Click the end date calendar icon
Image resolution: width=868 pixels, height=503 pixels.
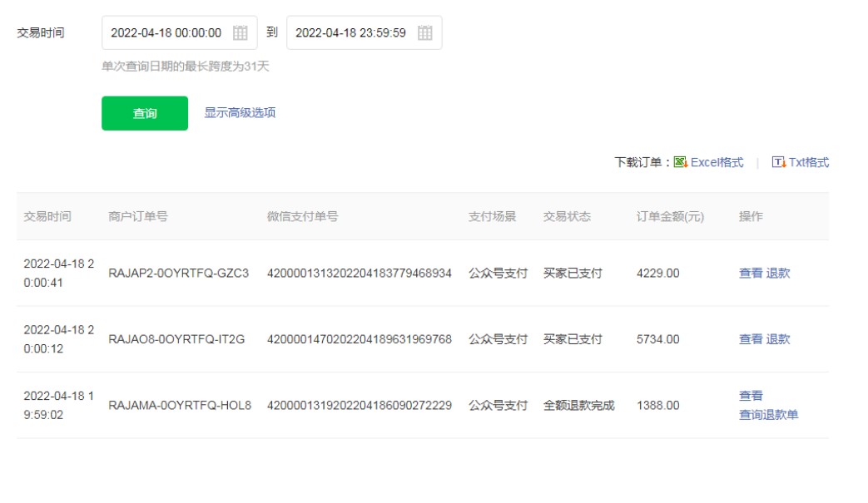[x=424, y=33]
